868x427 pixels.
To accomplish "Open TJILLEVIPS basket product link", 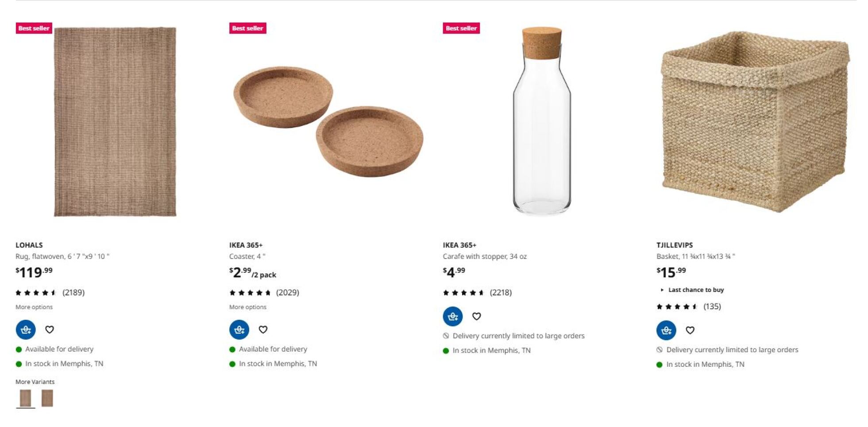I will tap(675, 245).
